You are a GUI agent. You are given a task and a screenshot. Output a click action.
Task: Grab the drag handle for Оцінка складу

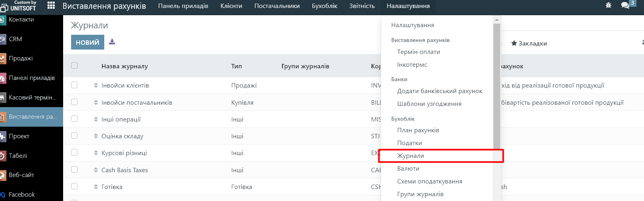[96, 136]
